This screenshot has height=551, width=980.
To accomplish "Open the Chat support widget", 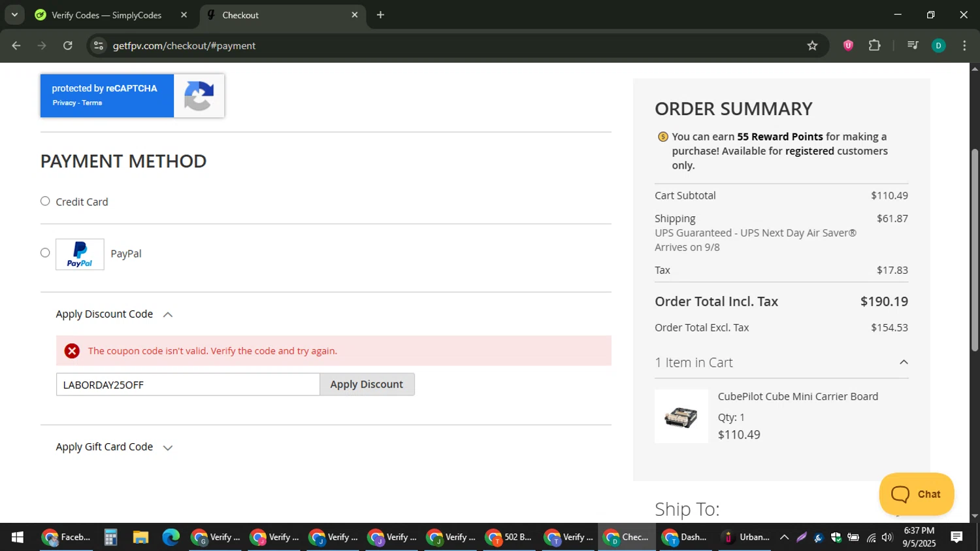I will (x=916, y=494).
